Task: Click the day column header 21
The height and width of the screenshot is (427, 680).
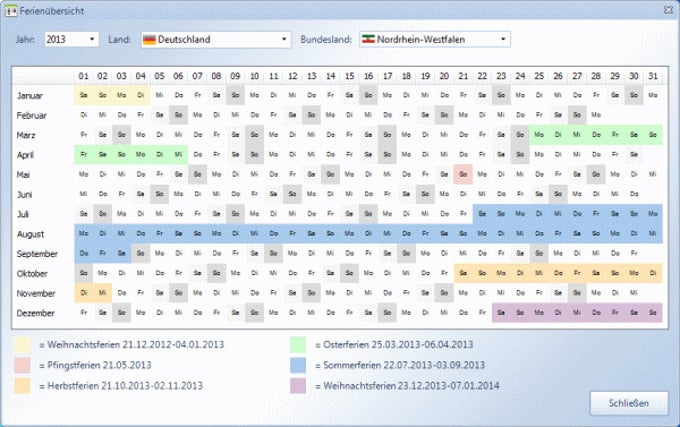Action: (463, 76)
